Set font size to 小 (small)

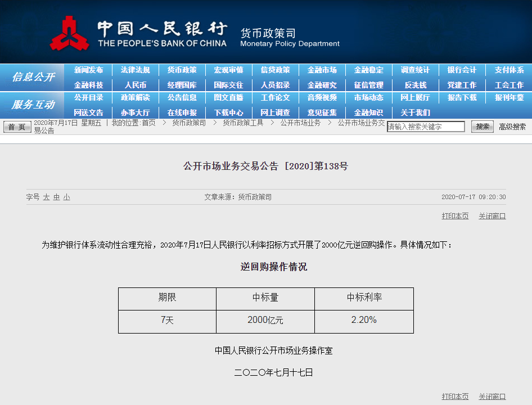66,197
